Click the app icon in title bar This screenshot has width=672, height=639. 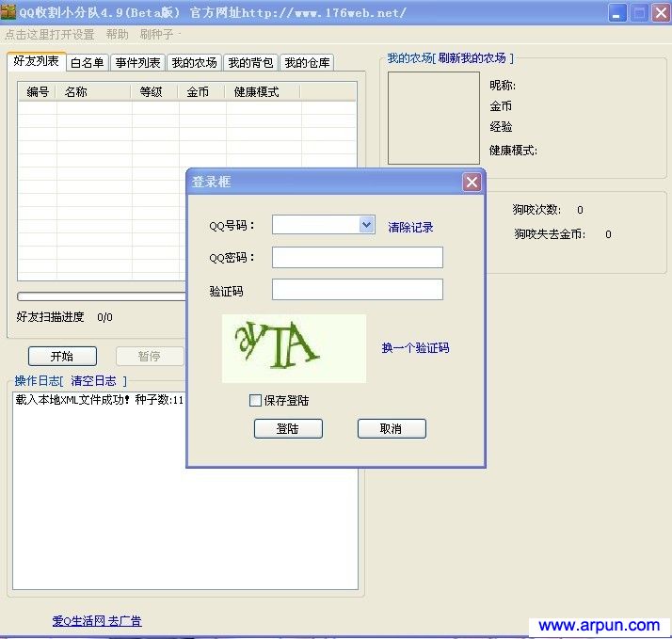[8, 12]
